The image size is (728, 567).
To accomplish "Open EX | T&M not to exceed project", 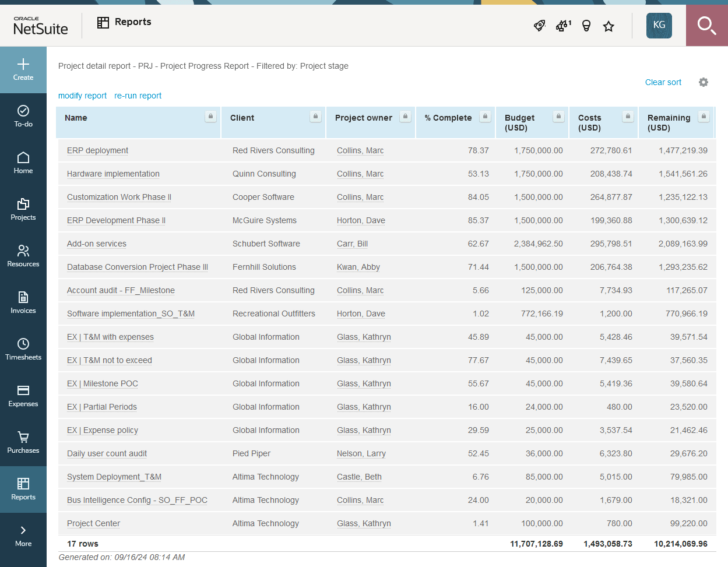I will click(110, 360).
